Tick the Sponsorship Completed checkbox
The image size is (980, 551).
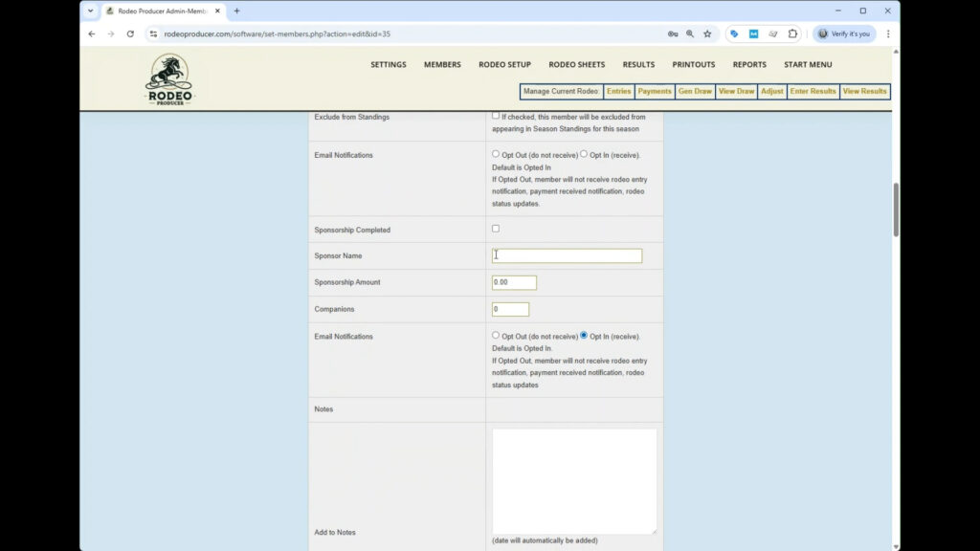[496, 229]
